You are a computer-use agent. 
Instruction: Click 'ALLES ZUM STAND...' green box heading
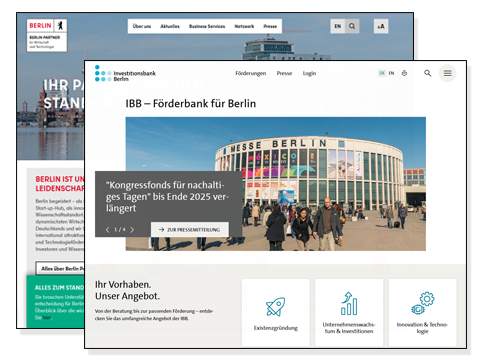(59, 287)
